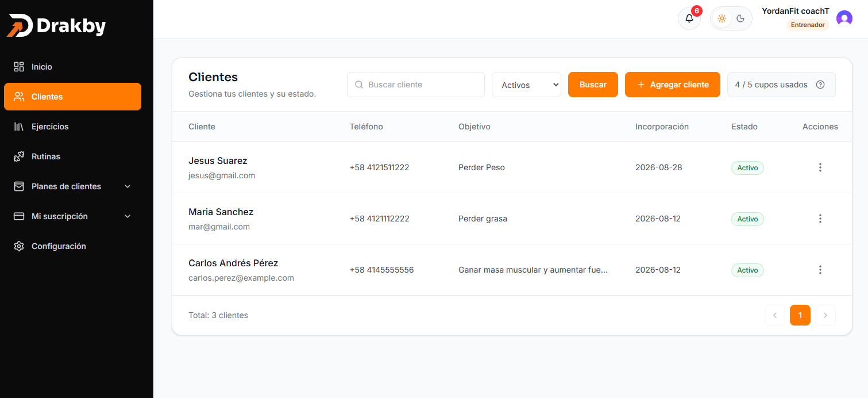868x398 pixels.
Task: Open Planes de clientes menu item
Action: click(x=72, y=186)
